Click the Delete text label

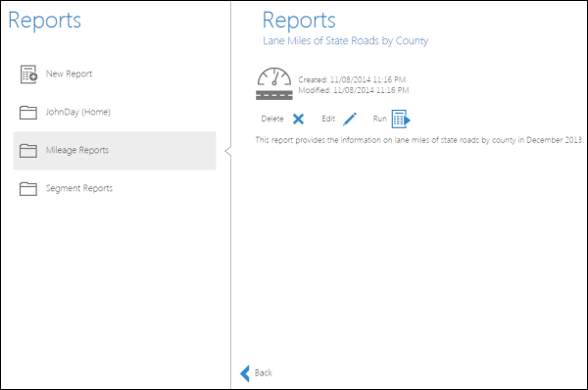point(272,119)
